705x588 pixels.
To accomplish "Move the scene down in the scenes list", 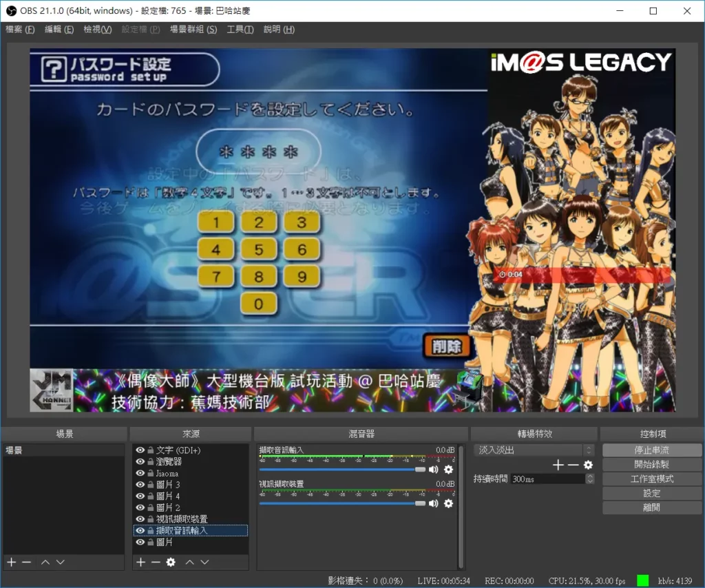I will [61, 562].
